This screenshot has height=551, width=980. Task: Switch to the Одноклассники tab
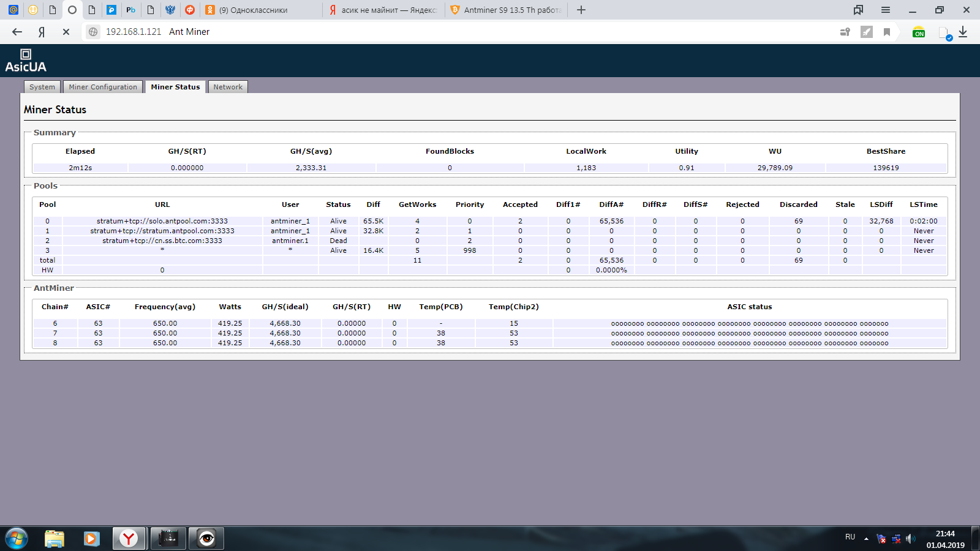[x=262, y=10]
